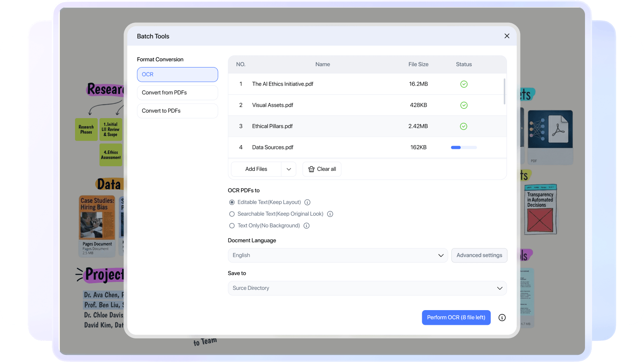Click info icon beside Text Only option
Image resolution: width=644 pixels, height=362 pixels.
(306, 226)
